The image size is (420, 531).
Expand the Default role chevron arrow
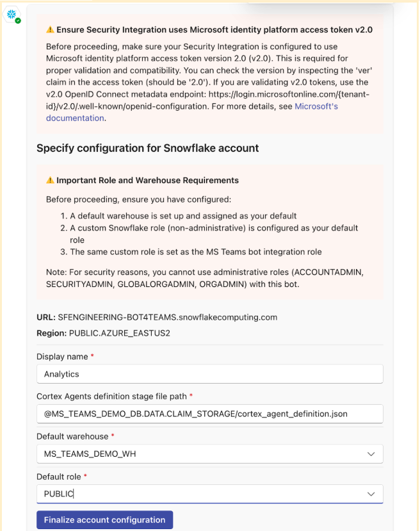371,494
